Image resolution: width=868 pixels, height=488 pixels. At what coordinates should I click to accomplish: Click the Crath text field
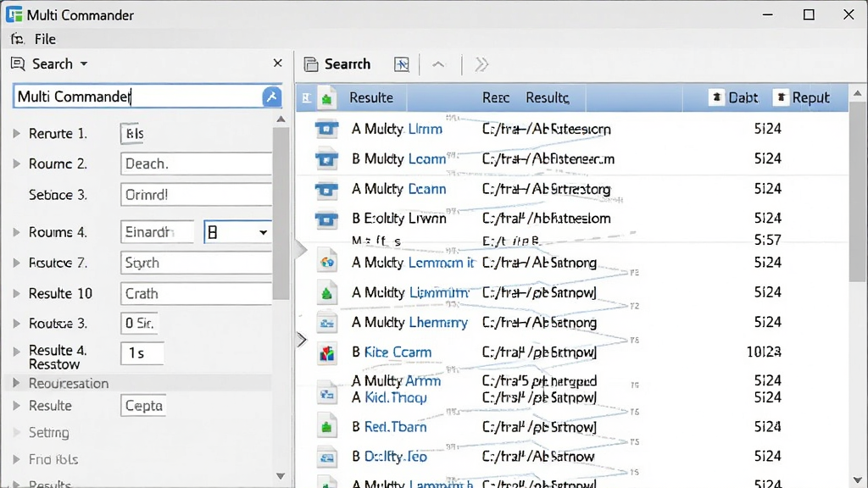pyautogui.click(x=196, y=293)
